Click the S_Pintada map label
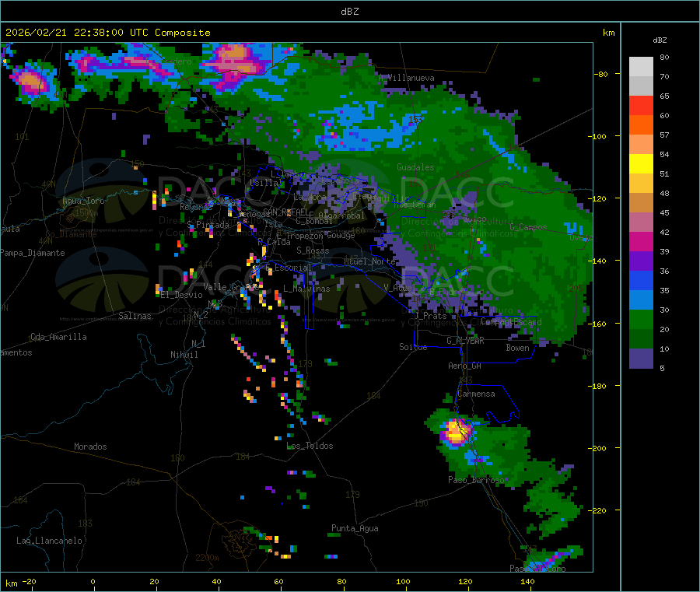This screenshot has width=700, height=592. [208, 225]
